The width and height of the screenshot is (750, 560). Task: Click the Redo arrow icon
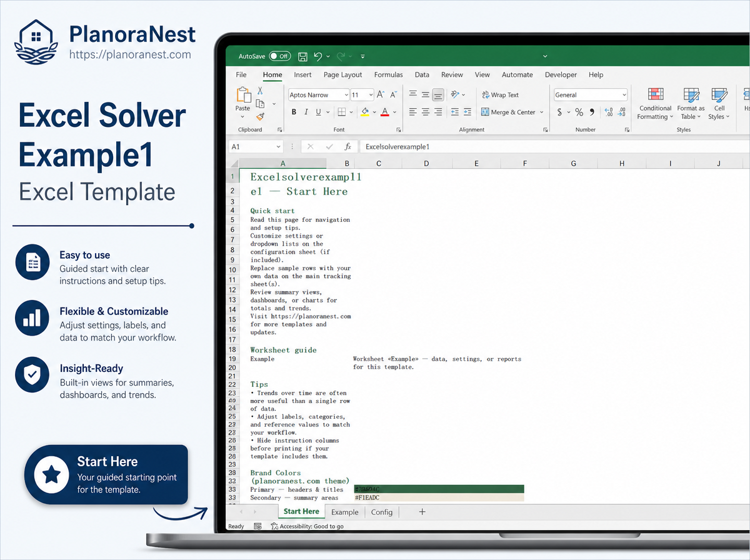pyautogui.click(x=341, y=56)
